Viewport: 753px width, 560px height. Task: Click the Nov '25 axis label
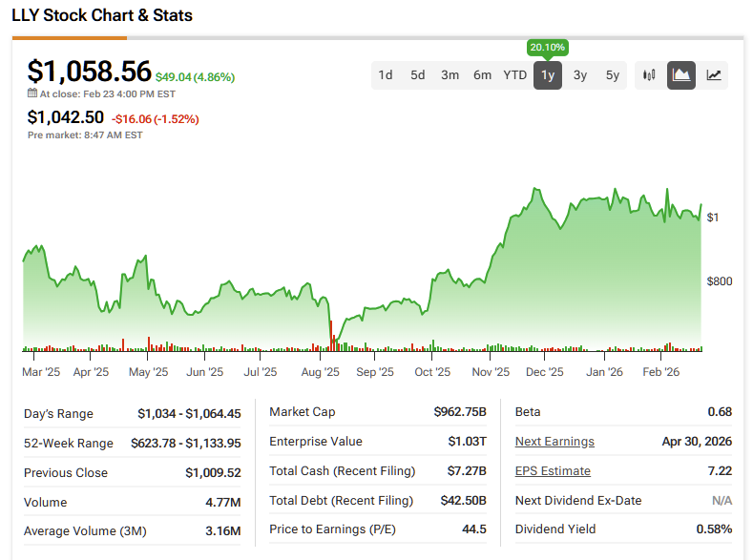[491, 372]
